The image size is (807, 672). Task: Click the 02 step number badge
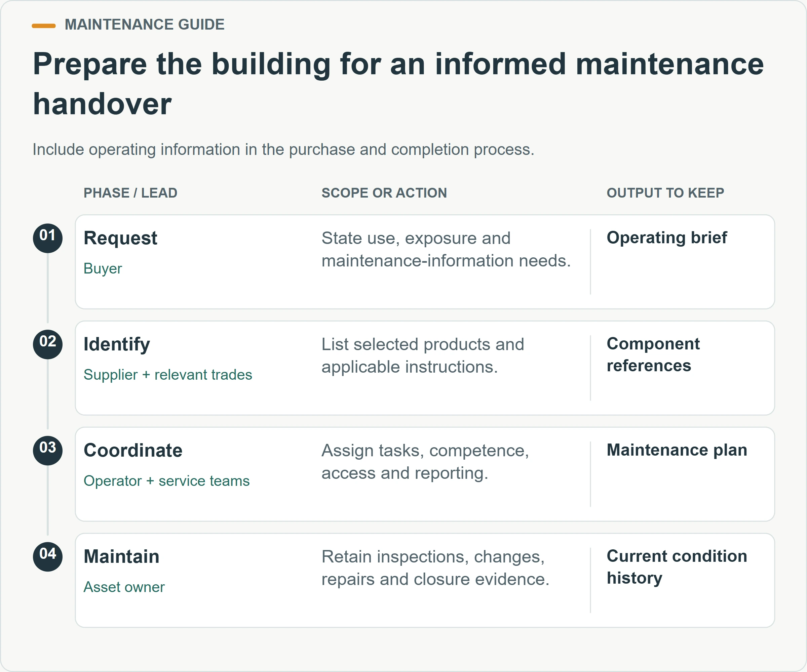(x=48, y=344)
